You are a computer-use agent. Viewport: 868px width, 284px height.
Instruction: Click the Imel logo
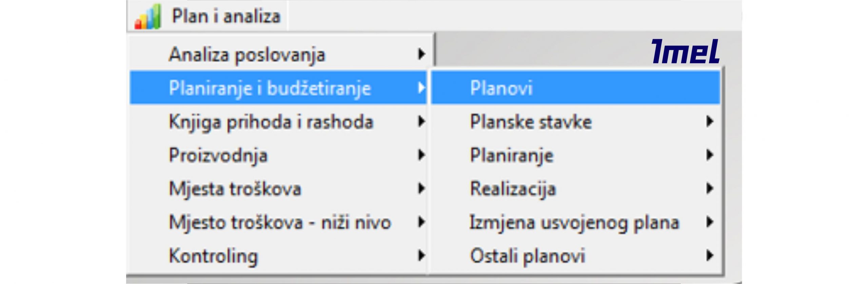point(685,52)
